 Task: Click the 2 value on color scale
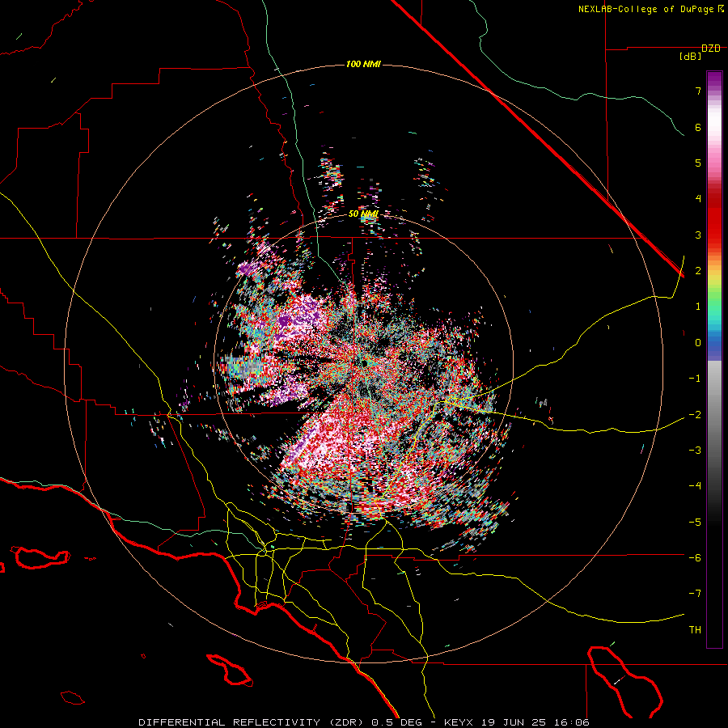(x=698, y=271)
